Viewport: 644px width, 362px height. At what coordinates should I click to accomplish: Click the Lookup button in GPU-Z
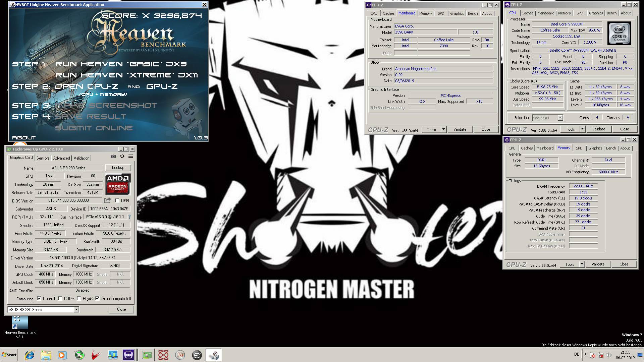click(118, 168)
